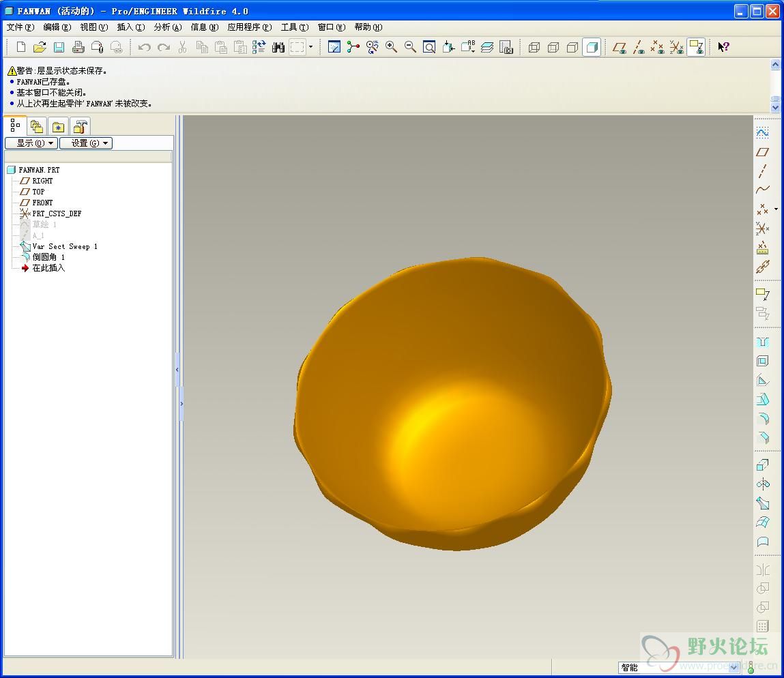Open the 窗口(W) menu
This screenshot has width=784, height=678.
pos(332,27)
